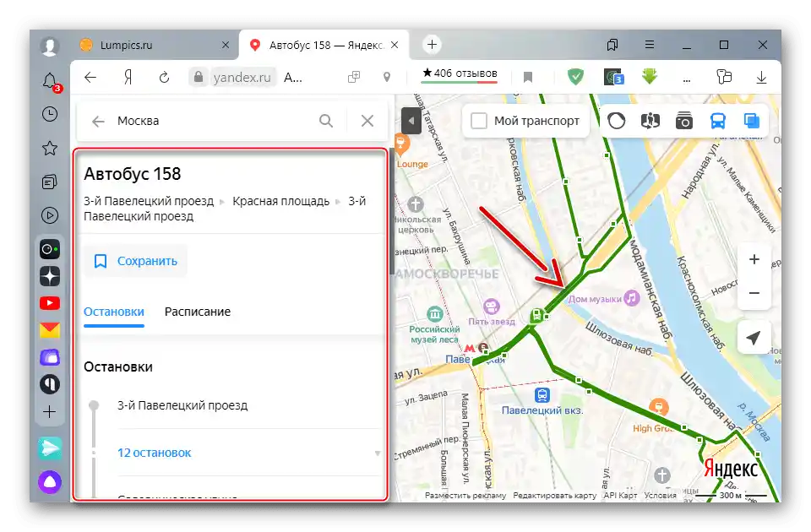Click the location pin in address bar
Screen dimensions: 811x532
pos(386,78)
